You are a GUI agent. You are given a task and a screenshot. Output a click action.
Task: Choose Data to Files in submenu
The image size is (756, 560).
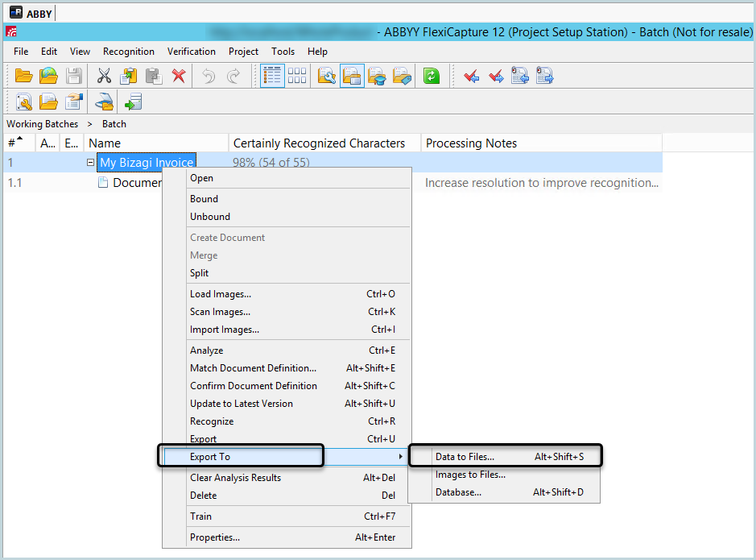coord(504,456)
